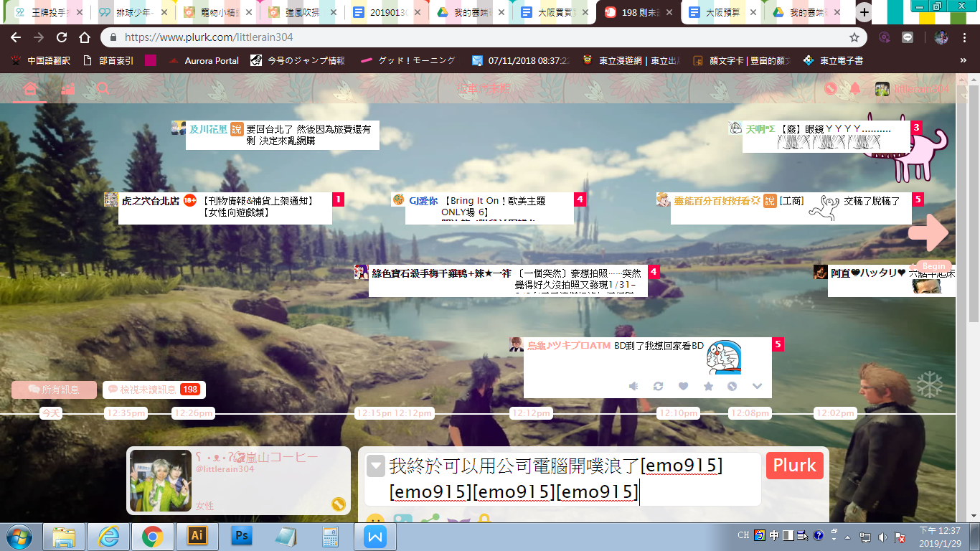This screenshot has width=980, height=551.
Task: Show 所有訊息 all messages filter
Action: [54, 390]
